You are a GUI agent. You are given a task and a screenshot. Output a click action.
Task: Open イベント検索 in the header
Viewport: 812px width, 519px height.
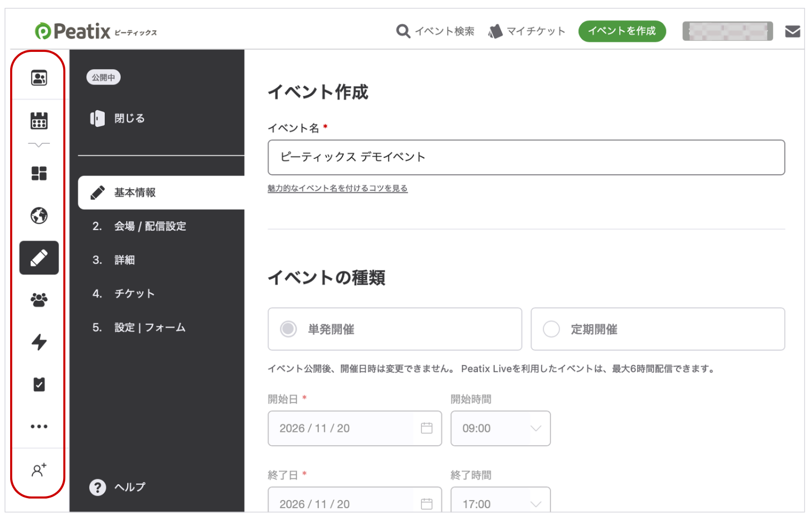[445, 31]
